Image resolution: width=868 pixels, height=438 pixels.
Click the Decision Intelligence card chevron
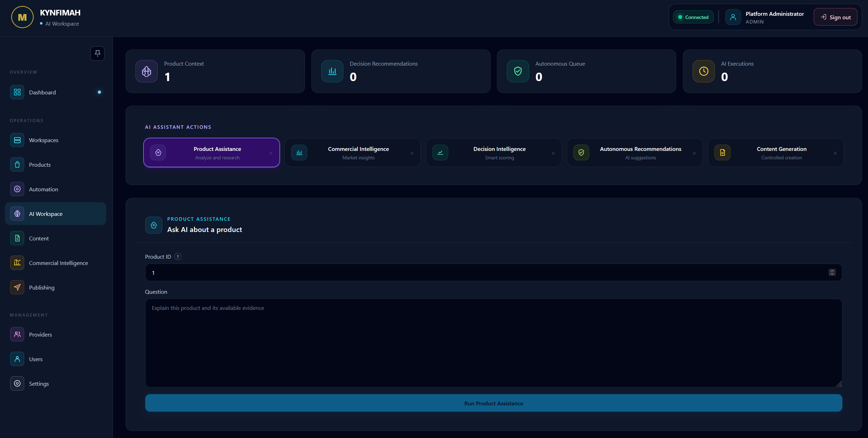click(x=553, y=153)
